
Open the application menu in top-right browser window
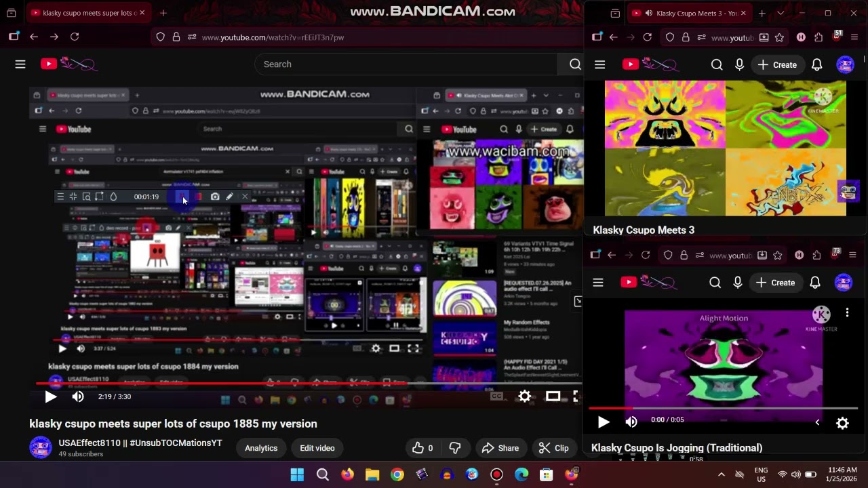pyautogui.click(x=854, y=37)
